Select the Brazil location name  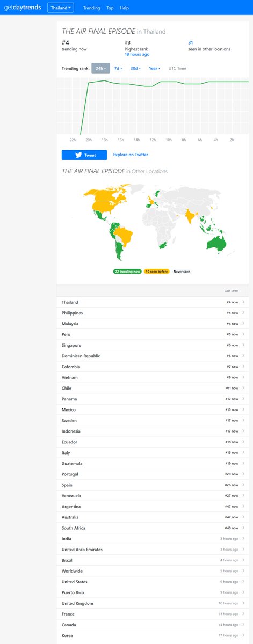pos(67,560)
